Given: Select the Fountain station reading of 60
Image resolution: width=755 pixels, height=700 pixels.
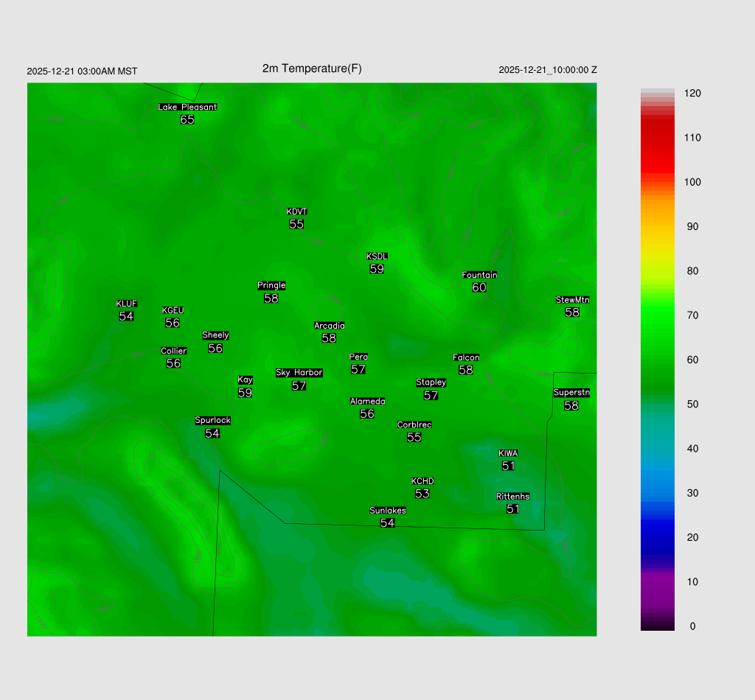Looking at the screenshot, I should point(479,287).
